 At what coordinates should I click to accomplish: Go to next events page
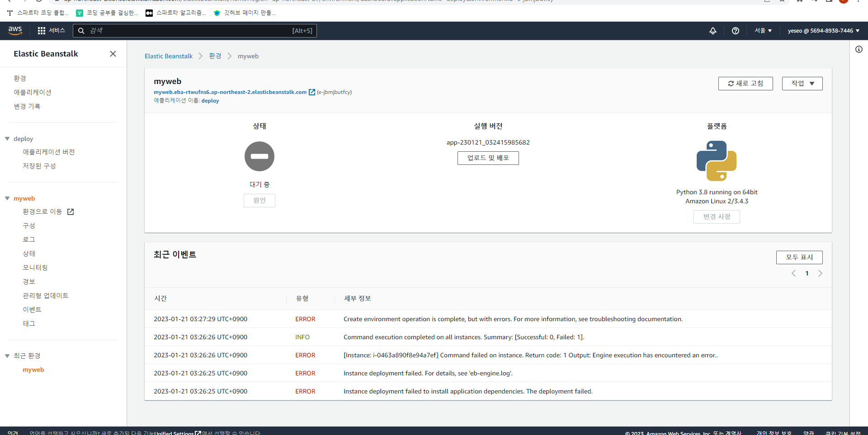[x=821, y=273]
